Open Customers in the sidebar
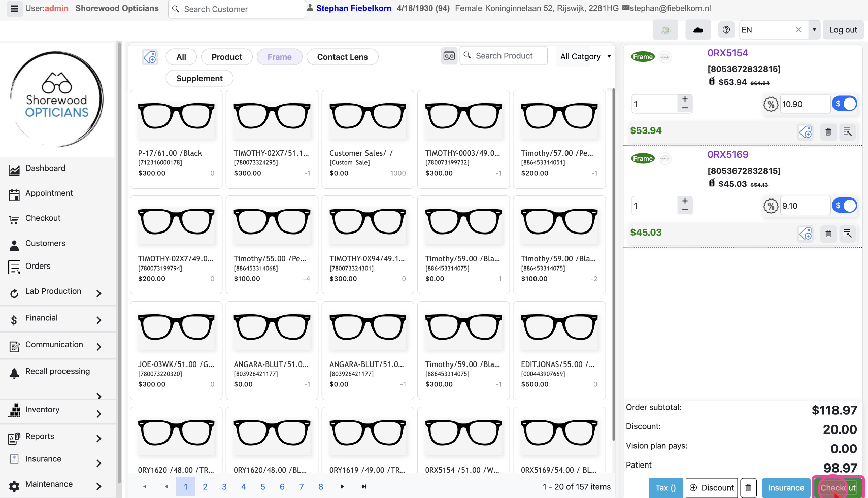The width and height of the screenshot is (868, 498). click(45, 244)
